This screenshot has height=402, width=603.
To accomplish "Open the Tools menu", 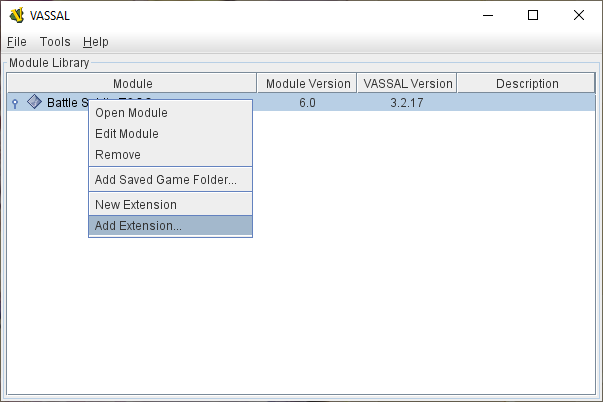I will click(55, 42).
